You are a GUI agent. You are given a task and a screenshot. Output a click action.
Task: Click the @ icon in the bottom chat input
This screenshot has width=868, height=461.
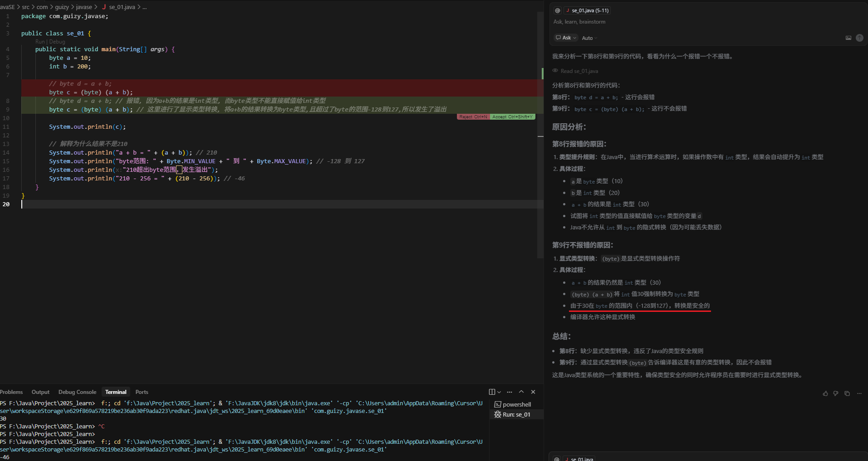tap(557, 459)
